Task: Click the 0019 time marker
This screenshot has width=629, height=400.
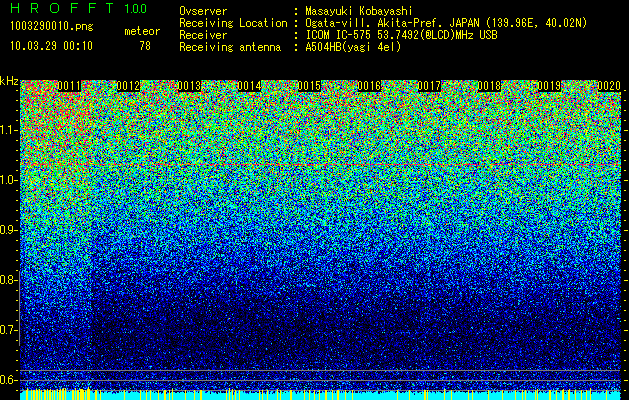Action: 549,86
